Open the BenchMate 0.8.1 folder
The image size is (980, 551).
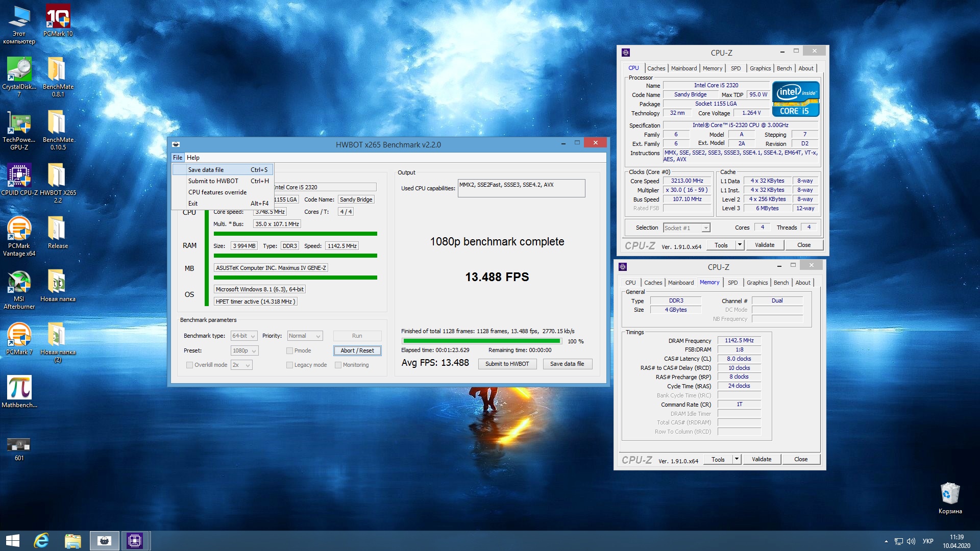[58, 77]
